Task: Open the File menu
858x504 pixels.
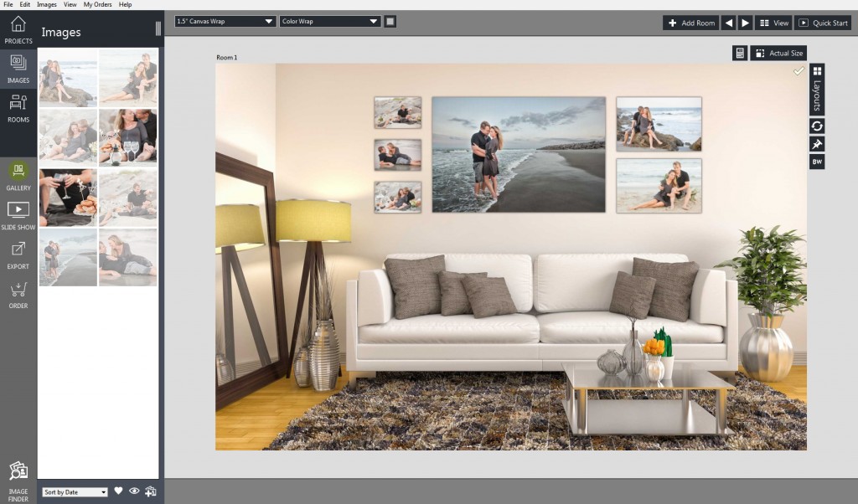Action: click(x=8, y=4)
